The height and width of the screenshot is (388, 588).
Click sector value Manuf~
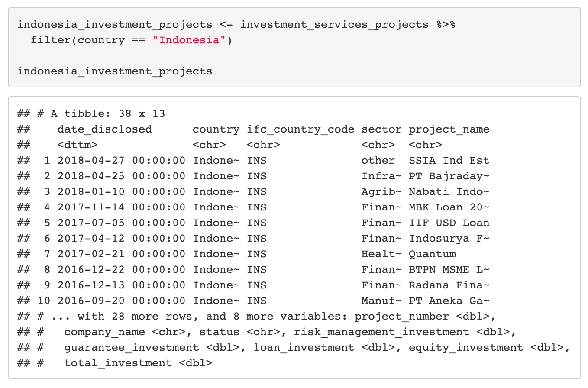(x=381, y=301)
